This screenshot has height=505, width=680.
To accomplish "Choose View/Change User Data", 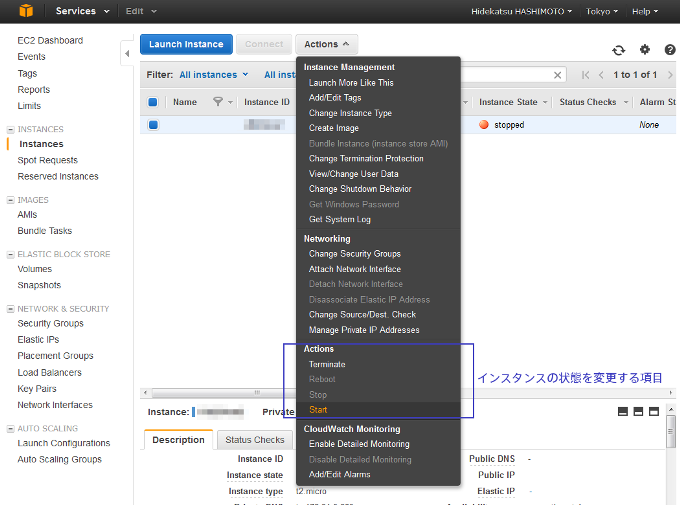I will click(x=353, y=174).
